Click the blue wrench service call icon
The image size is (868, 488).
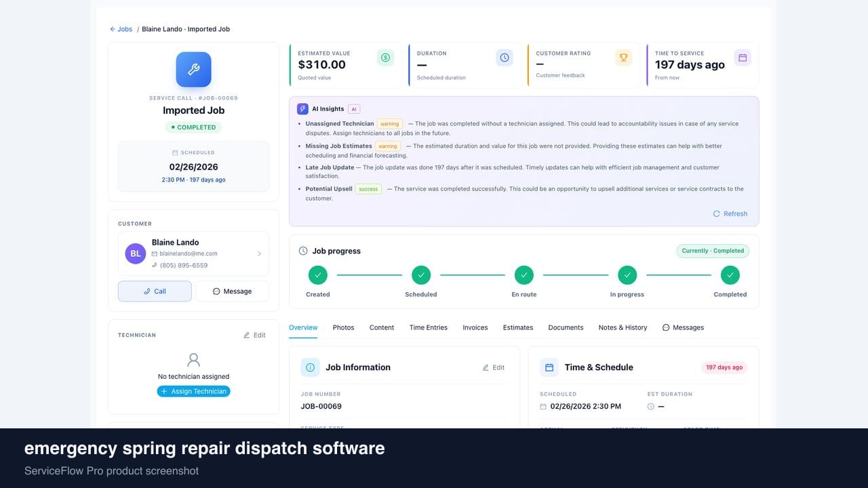click(x=193, y=70)
